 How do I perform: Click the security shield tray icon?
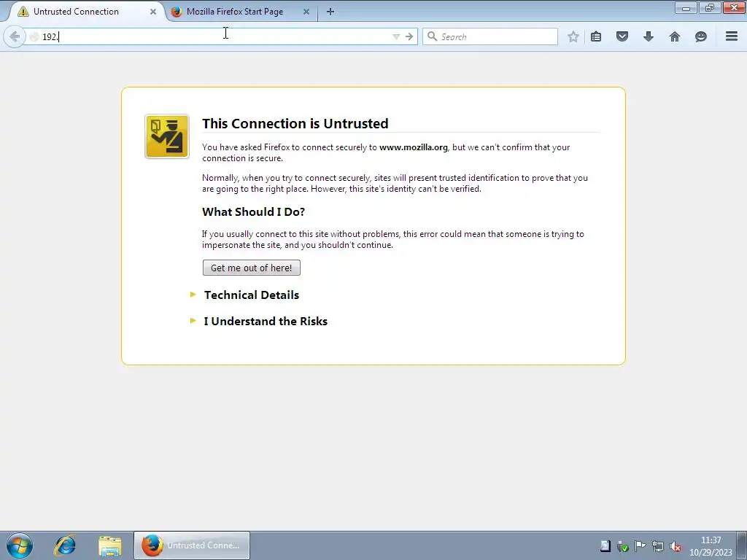[623, 546]
